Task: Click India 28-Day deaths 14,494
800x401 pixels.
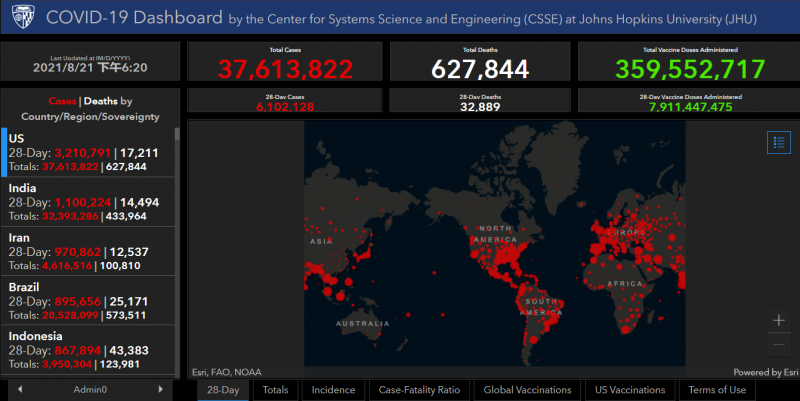Action: click(139, 203)
